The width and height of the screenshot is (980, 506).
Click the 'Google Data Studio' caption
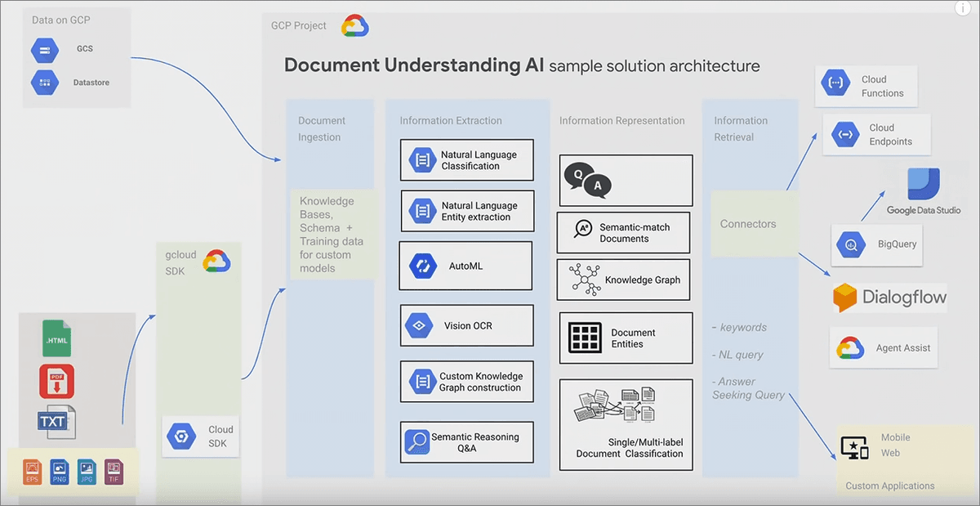pyautogui.click(x=924, y=211)
